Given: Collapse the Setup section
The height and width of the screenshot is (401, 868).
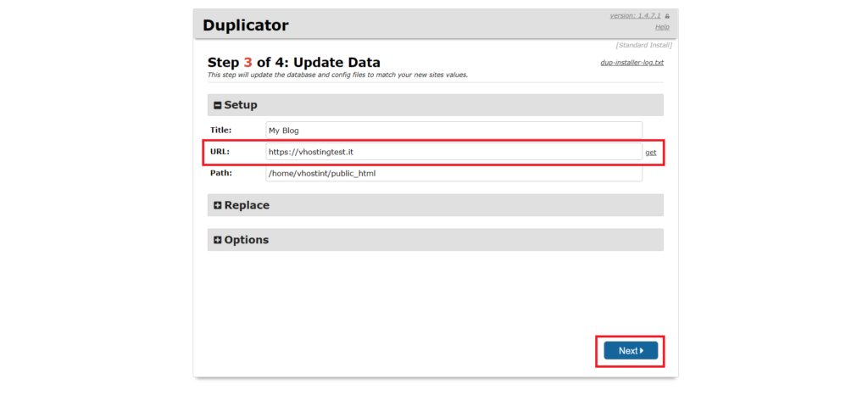Looking at the screenshot, I should 435,104.
